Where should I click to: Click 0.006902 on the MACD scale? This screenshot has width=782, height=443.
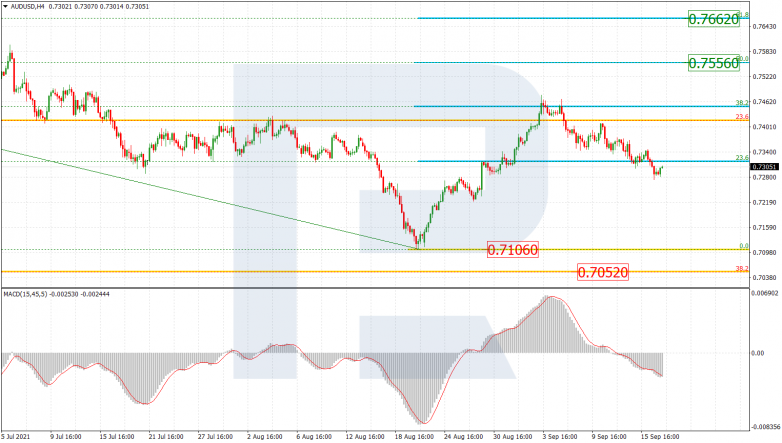point(765,293)
